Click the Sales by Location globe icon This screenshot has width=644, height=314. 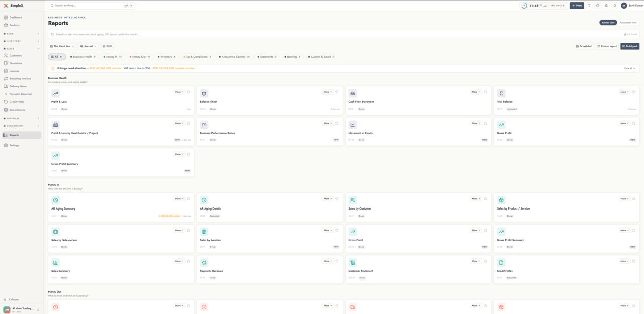204,232
